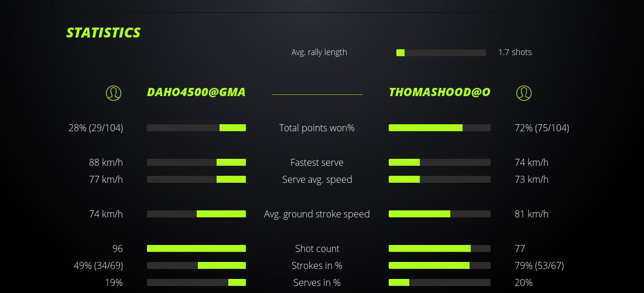Click the left player's Serve avg. speed bar
The height and width of the screenshot is (293, 644).
tap(196, 179)
